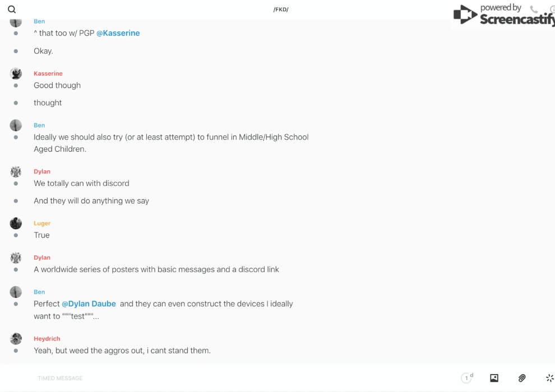Viewport: 555px width, 392px height.
Task: Click the Heydrich sender name
Action: point(47,339)
